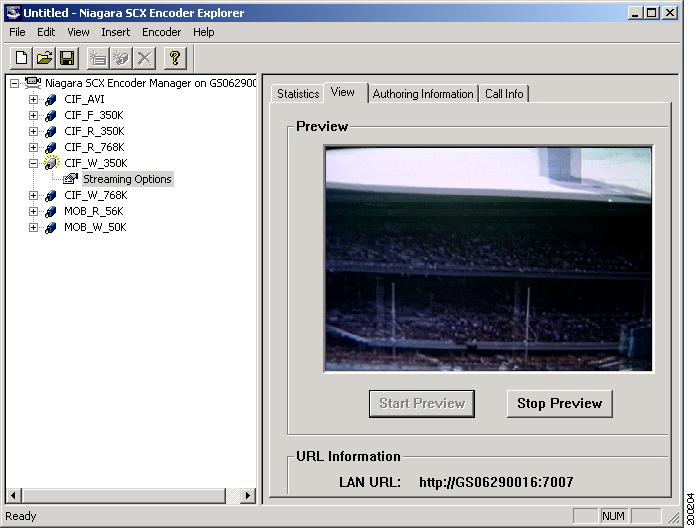Click the Niagara SCX Encoder Manager computer icon

point(33,83)
